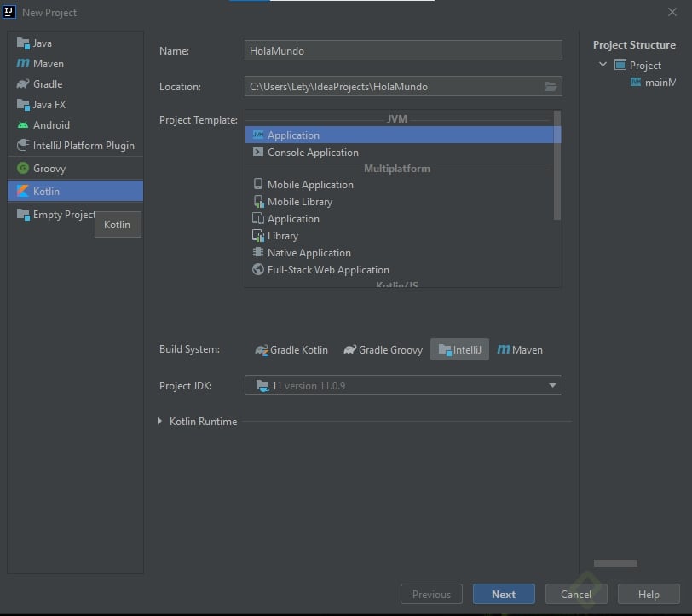The image size is (692, 616).
Task: Select mainM module in Project Structure
Action: click(x=653, y=83)
